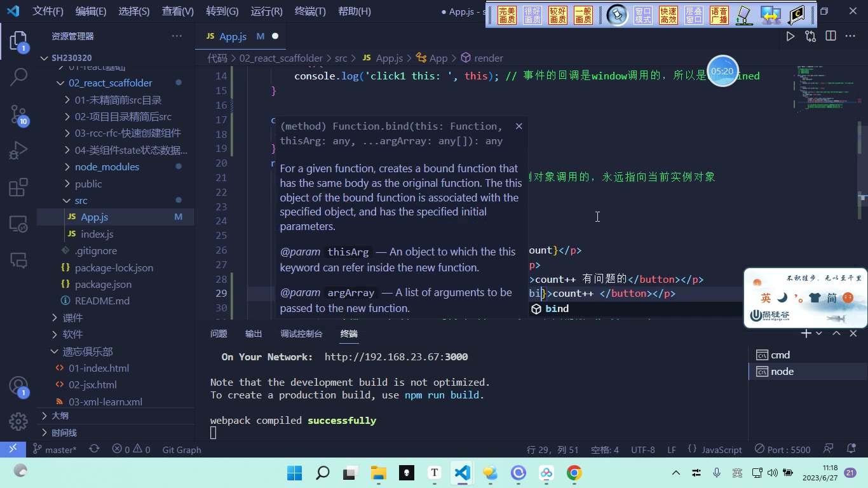Viewport: 868px width, 488px height.
Task: Click the Port : 5500 status item
Action: coord(782,449)
